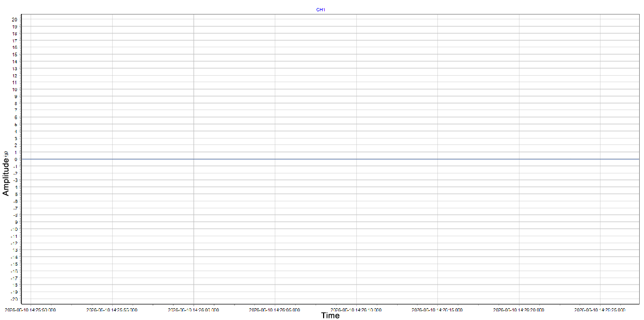
Task: Click the amplitude axis tick label 0
Action: 16,159
